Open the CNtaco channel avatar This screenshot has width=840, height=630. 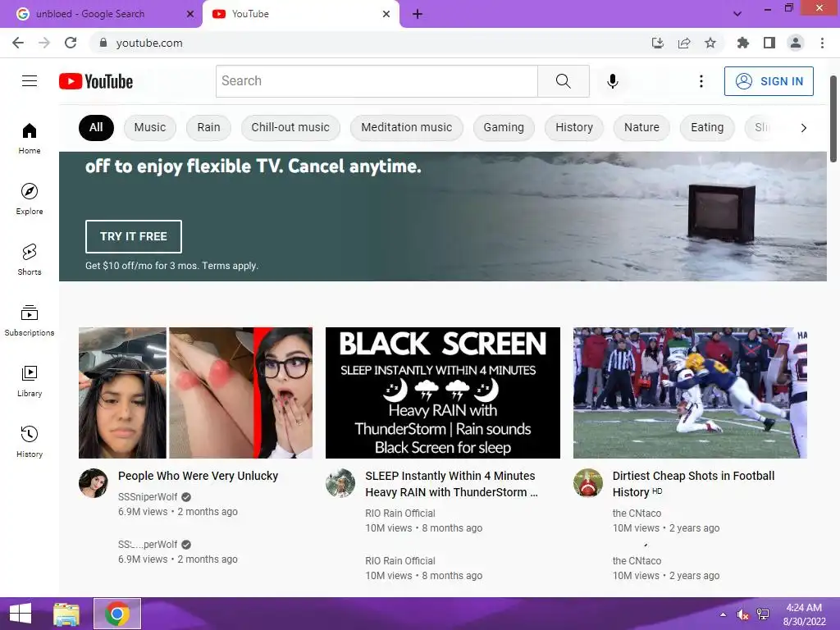pos(587,482)
